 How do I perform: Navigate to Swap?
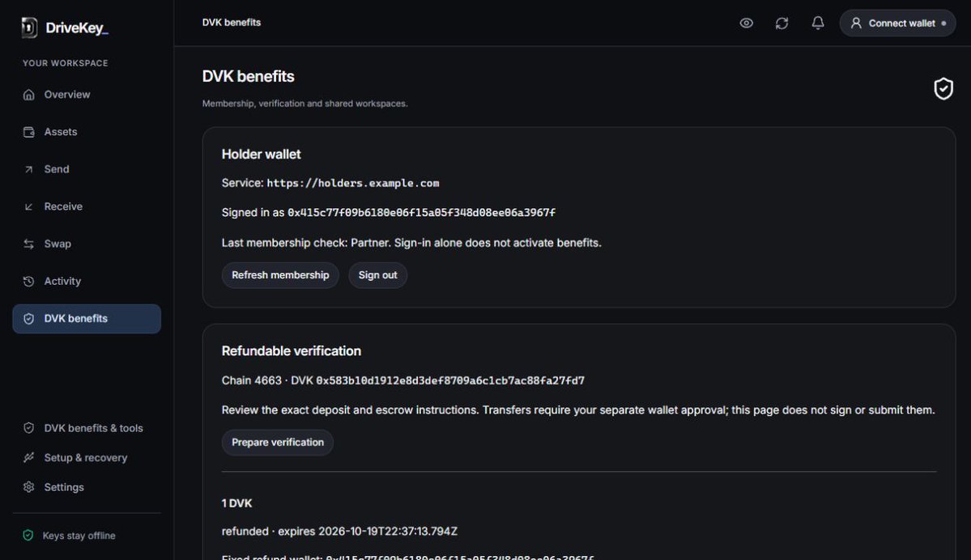pyautogui.click(x=87, y=244)
